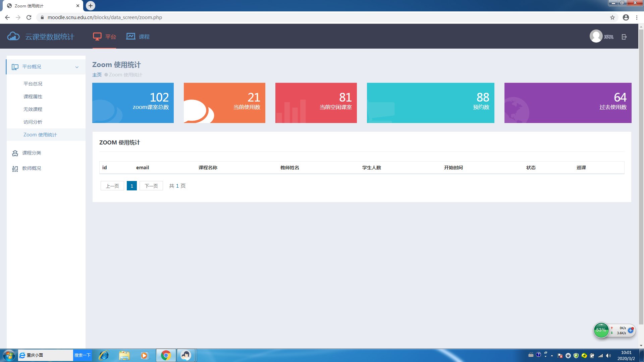Open Windows Media Player from taskbar
The height and width of the screenshot is (362, 644).
click(x=144, y=355)
